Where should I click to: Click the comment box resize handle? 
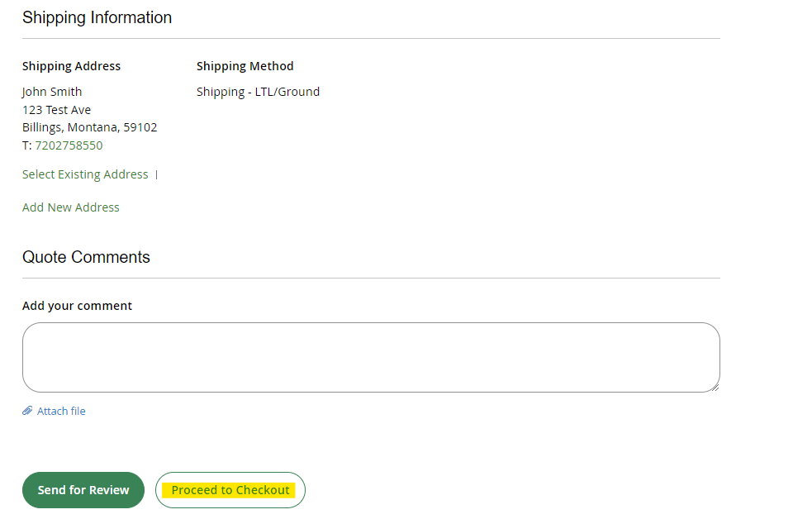(715, 388)
